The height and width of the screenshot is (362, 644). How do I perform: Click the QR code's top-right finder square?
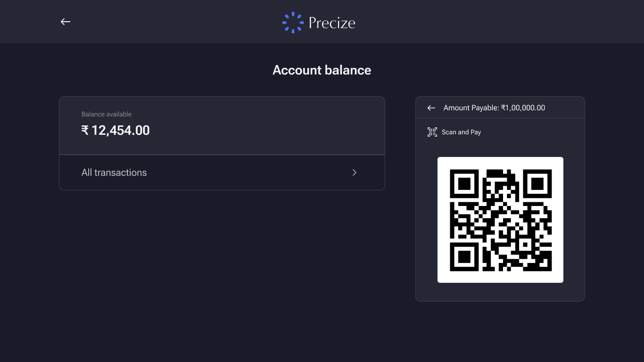(x=537, y=184)
